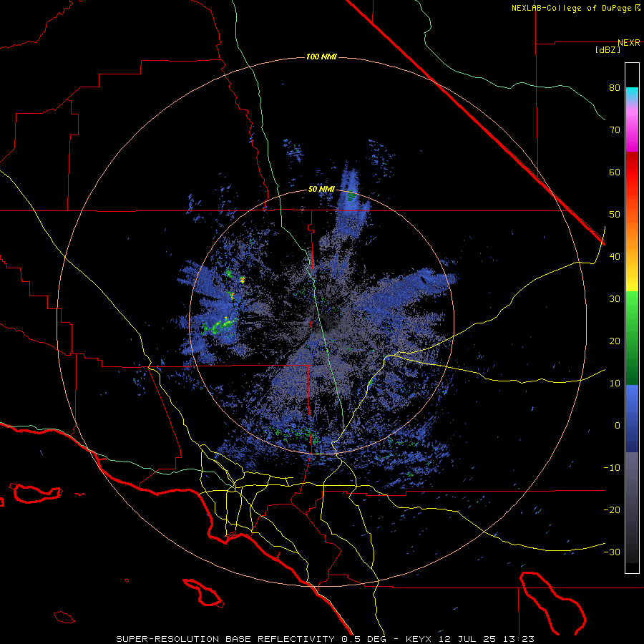This screenshot has width=644, height=644.
Task: Click the orange-yellow segment of the color bar
Action: point(632,250)
